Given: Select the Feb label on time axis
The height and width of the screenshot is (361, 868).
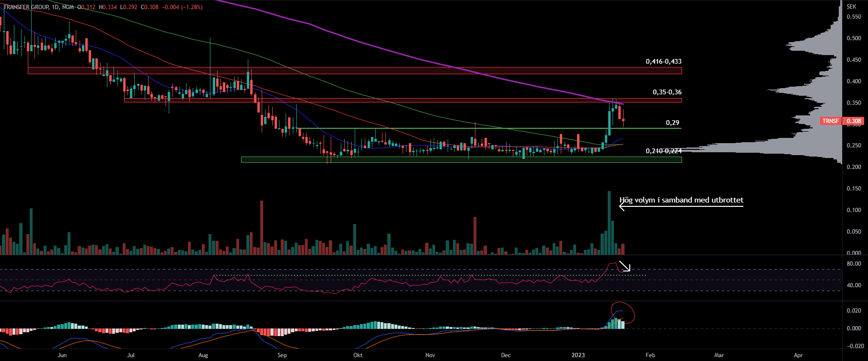Looking at the screenshot, I should 650,355.
